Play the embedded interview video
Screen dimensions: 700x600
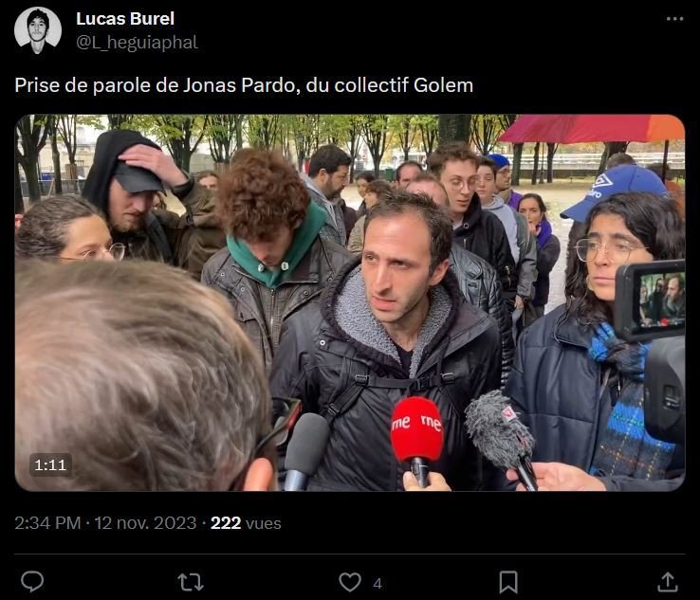pyautogui.click(x=350, y=303)
